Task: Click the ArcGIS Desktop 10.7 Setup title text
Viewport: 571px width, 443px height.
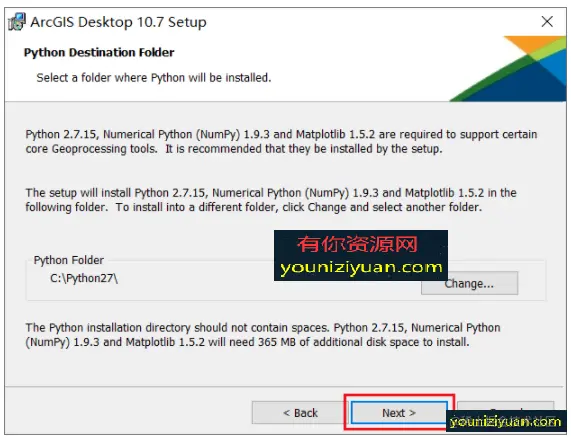Action: [x=118, y=22]
